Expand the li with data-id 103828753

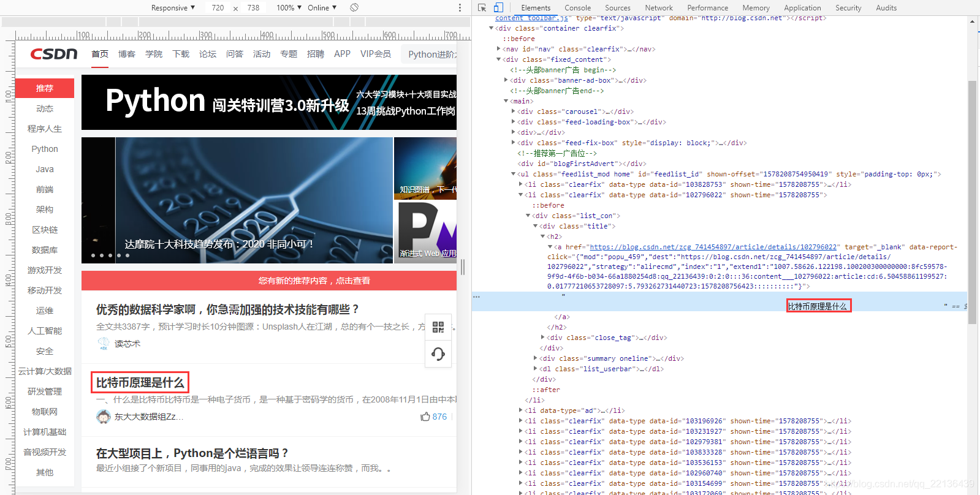tap(520, 184)
